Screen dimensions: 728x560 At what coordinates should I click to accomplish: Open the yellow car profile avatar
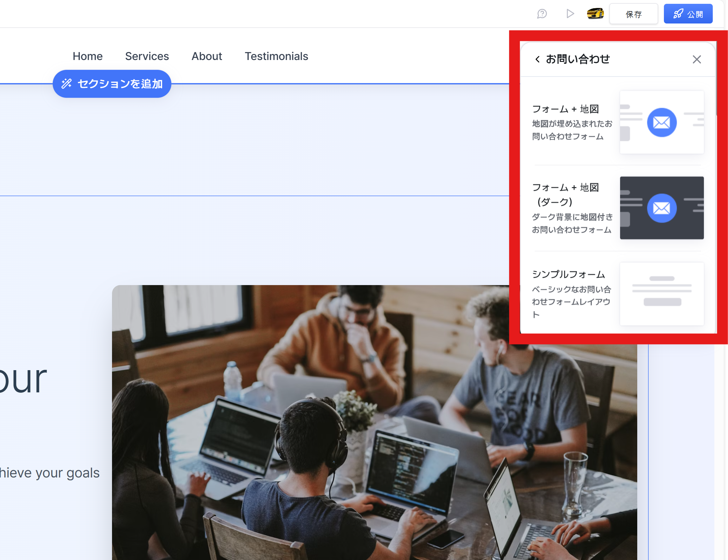[595, 14]
